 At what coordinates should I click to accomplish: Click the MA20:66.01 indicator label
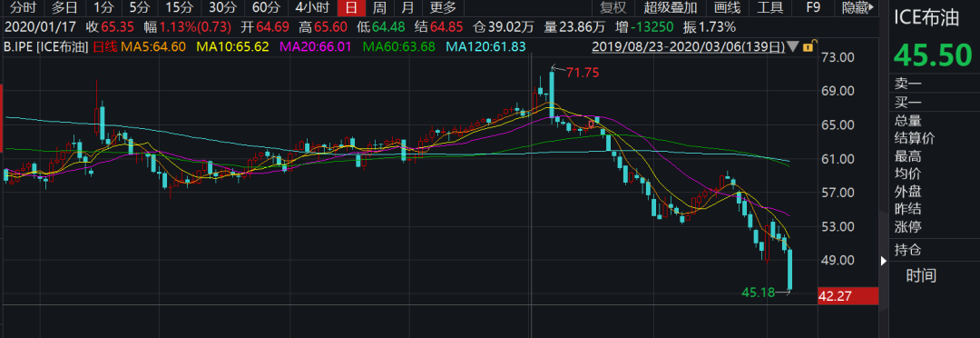pyautogui.click(x=317, y=46)
